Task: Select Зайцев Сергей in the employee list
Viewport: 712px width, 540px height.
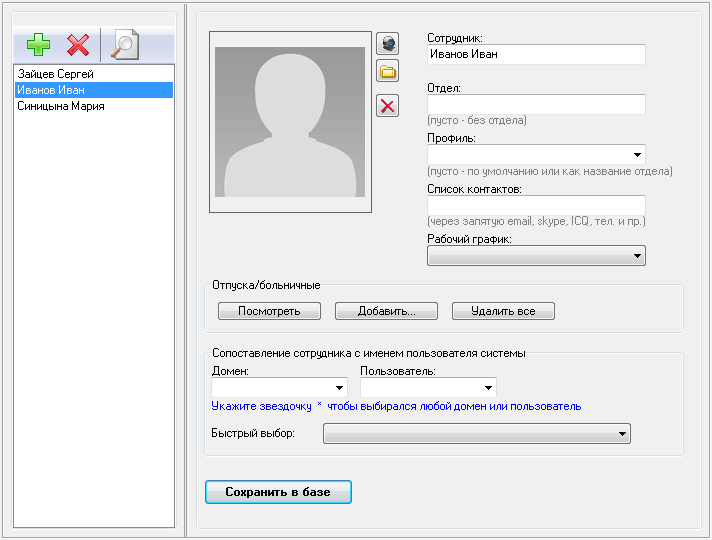Action: (56, 74)
